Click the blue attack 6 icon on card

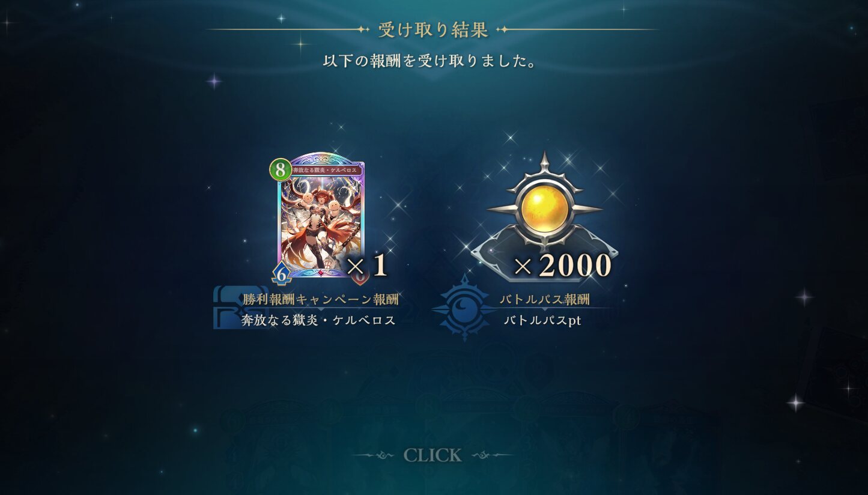pos(281,274)
